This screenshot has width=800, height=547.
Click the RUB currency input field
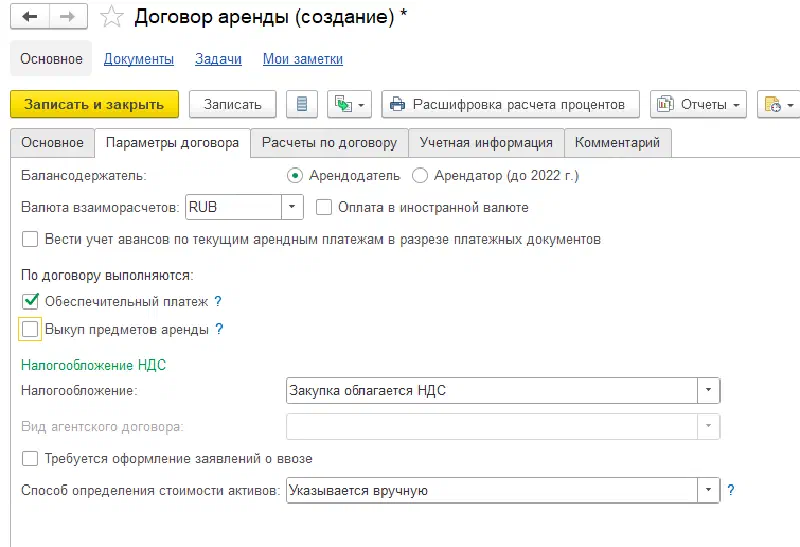[233, 207]
